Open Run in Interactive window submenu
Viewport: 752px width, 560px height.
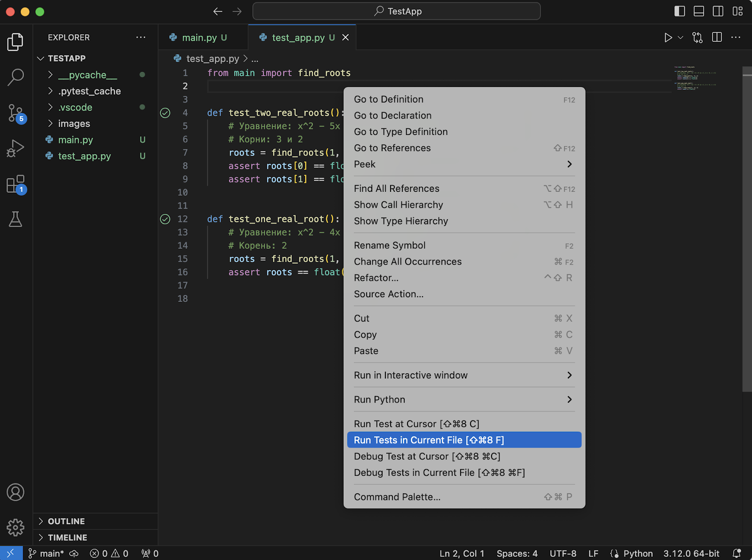click(x=464, y=375)
